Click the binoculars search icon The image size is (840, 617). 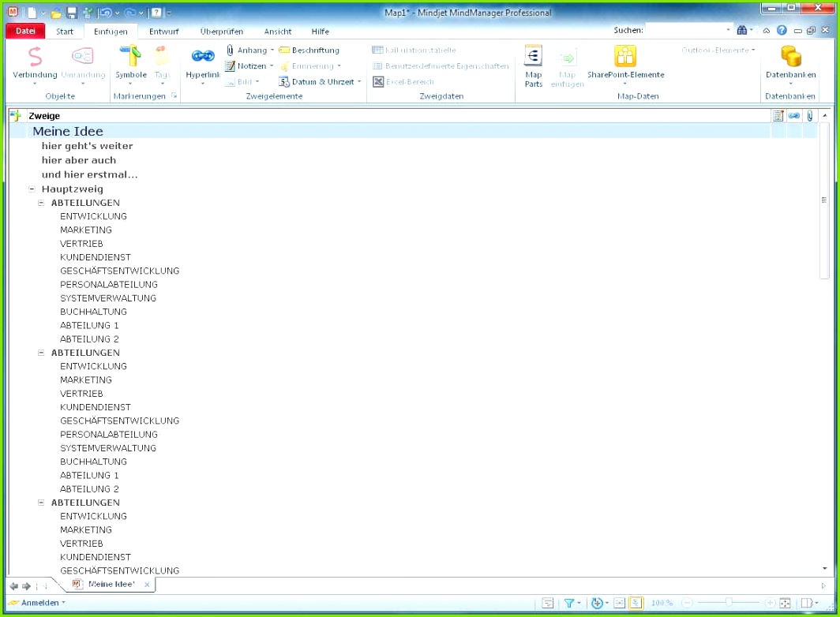741,30
